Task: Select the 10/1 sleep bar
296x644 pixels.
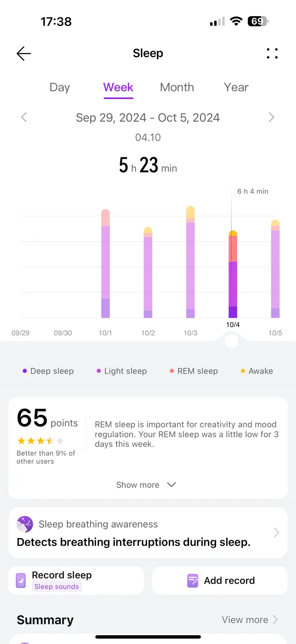Action: click(x=105, y=264)
